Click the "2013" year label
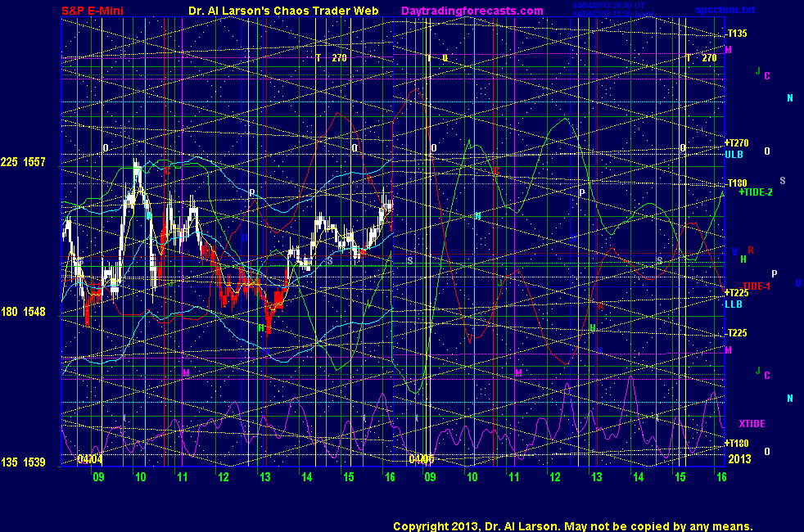804x532 pixels. coord(739,459)
